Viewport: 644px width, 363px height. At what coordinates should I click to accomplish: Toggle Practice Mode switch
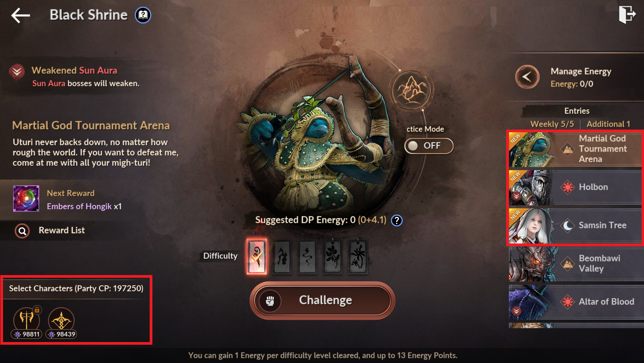(428, 146)
